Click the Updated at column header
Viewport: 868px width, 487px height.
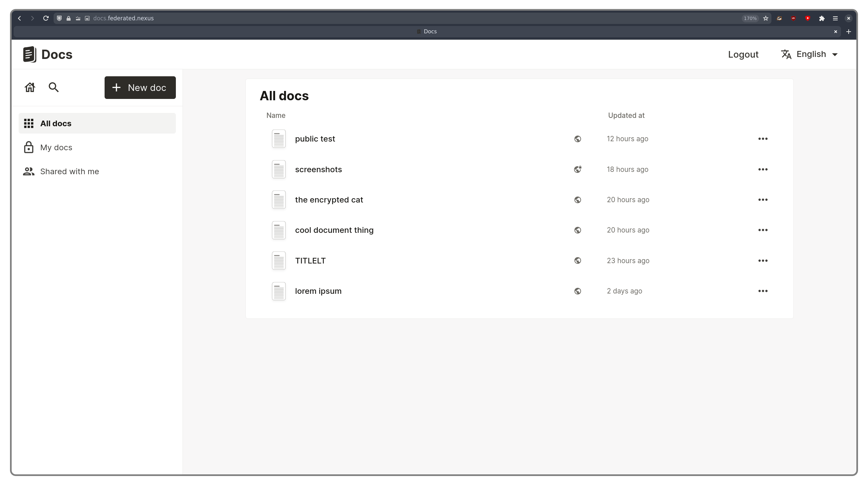click(626, 116)
